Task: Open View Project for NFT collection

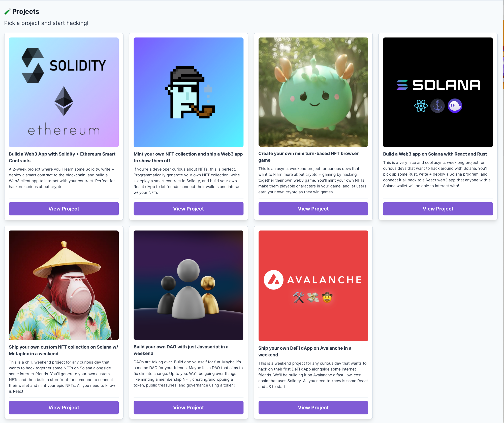Action: pos(188,209)
